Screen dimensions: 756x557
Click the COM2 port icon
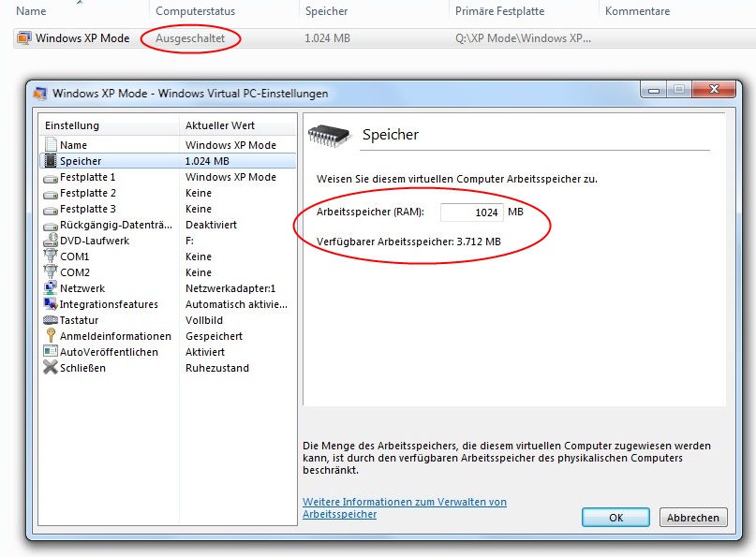point(51,271)
